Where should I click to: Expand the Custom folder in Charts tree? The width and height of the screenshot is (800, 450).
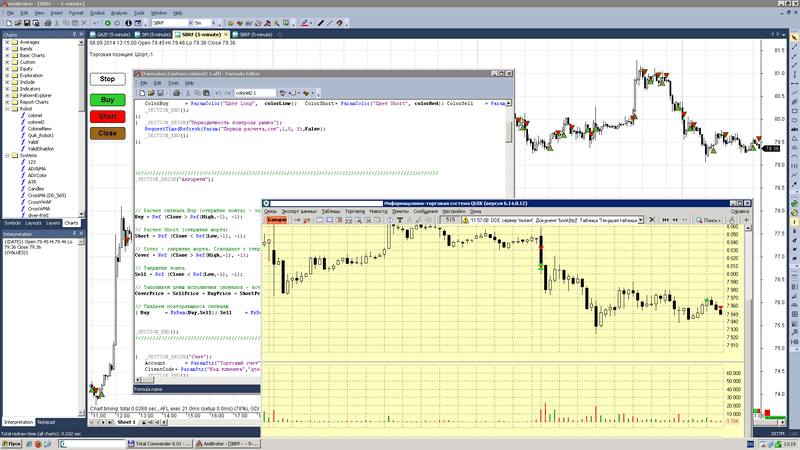pyautogui.click(x=7, y=62)
